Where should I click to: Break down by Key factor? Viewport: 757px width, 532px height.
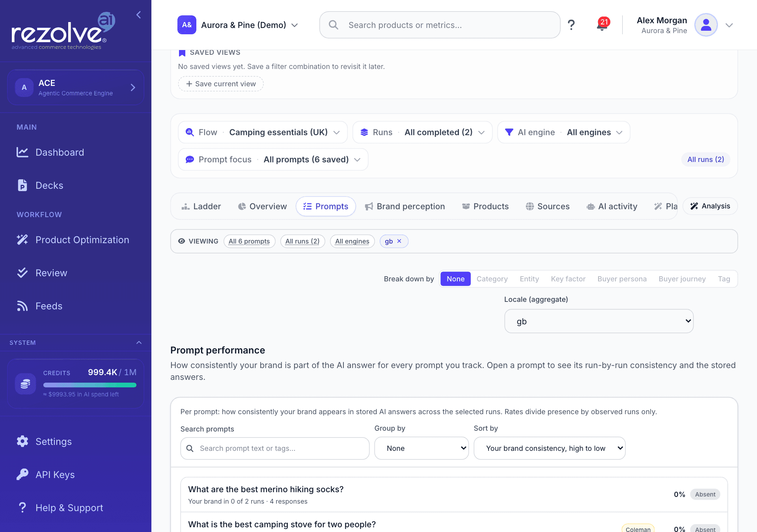(x=568, y=279)
